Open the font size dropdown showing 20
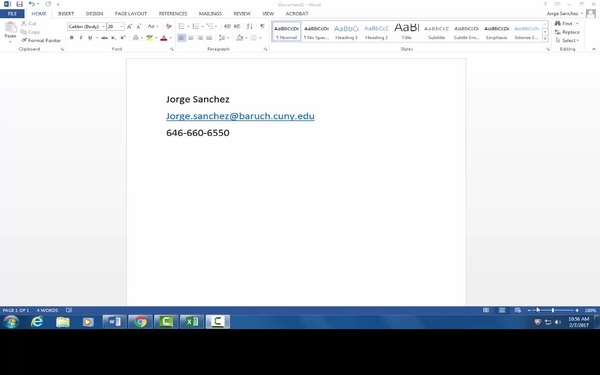 122,26
